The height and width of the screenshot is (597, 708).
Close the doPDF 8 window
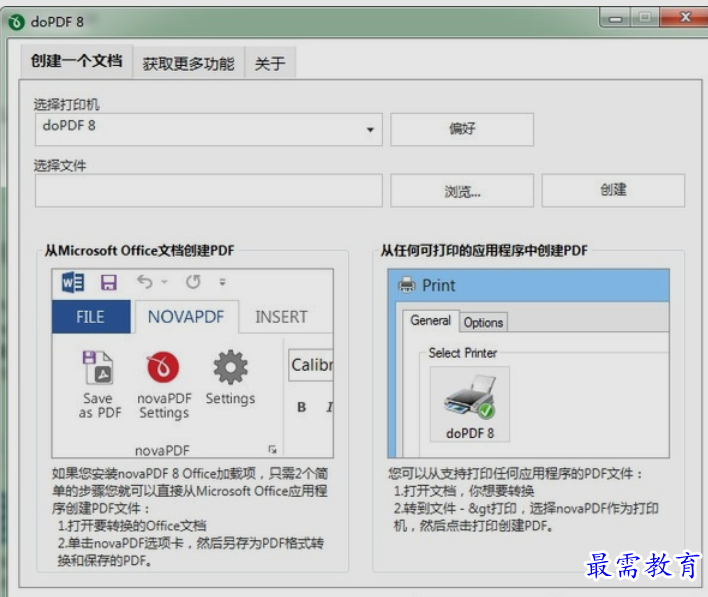pyautogui.click(x=685, y=18)
